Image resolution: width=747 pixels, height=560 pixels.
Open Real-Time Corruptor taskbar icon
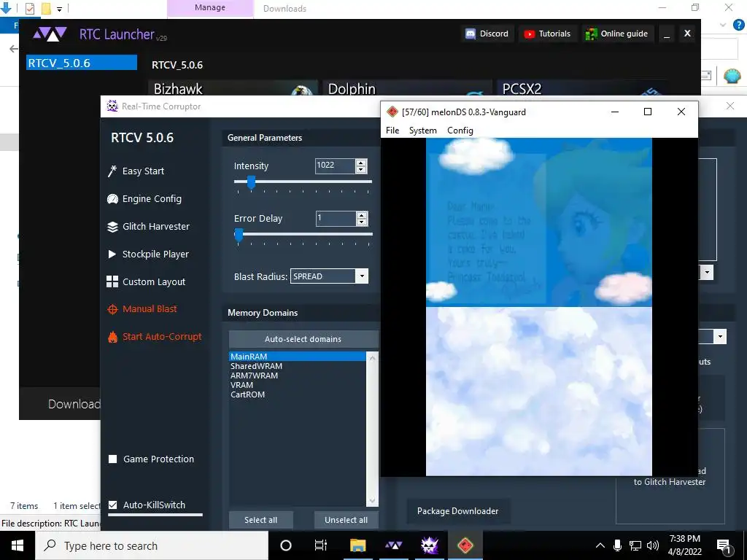429,545
